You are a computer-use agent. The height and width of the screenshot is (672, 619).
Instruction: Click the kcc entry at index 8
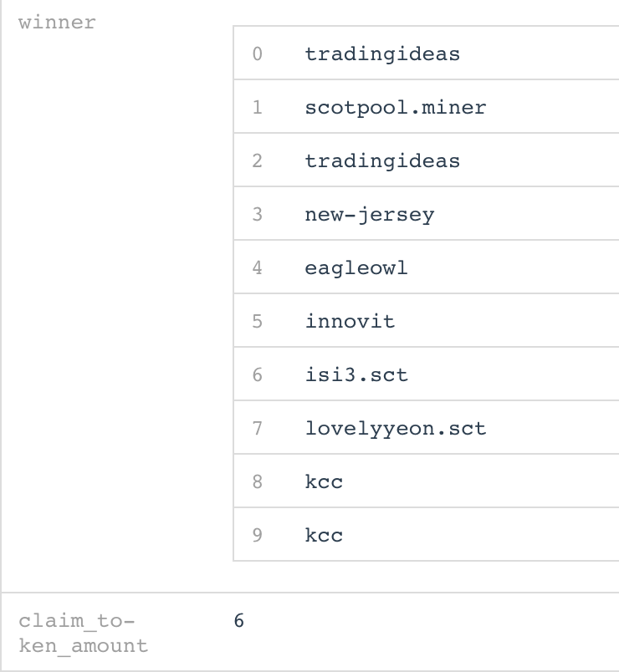click(x=324, y=481)
